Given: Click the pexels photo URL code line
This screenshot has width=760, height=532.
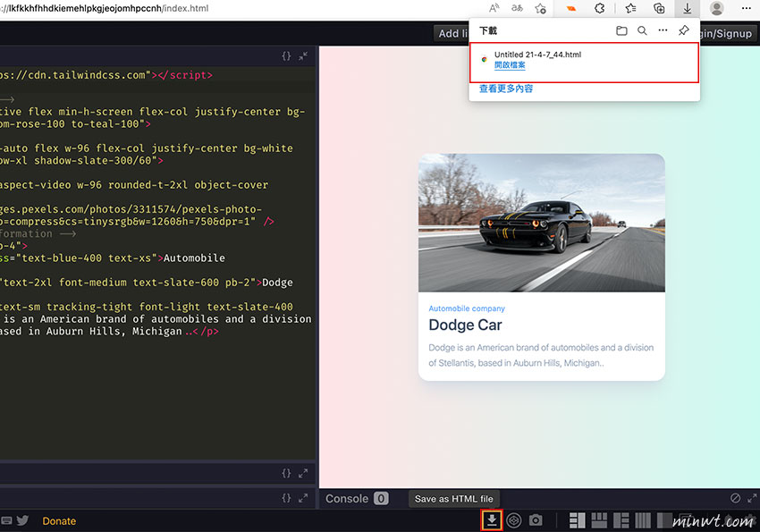Looking at the screenshot, I should pos(131,209).
